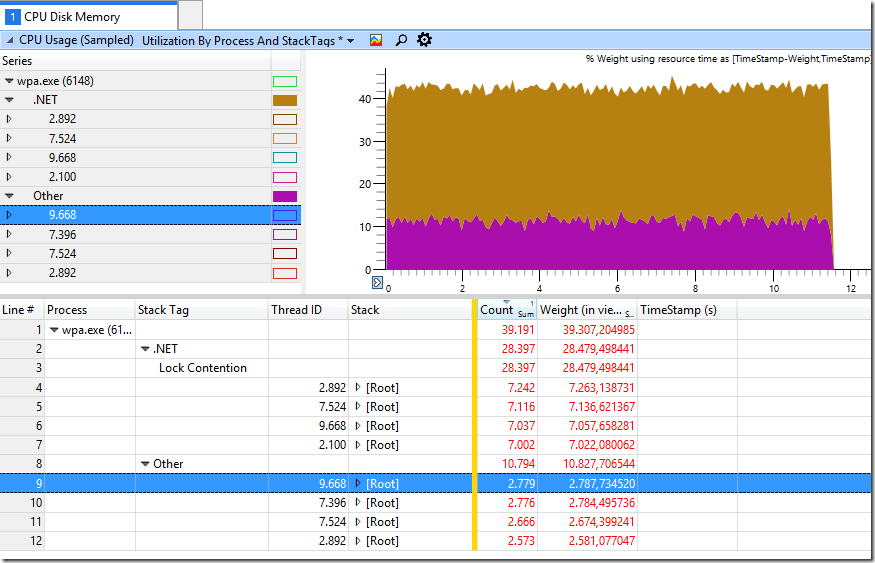Expand series 2.100 under .NET
The width and height of the screenshot is (875, 563).
pos(9,177)
